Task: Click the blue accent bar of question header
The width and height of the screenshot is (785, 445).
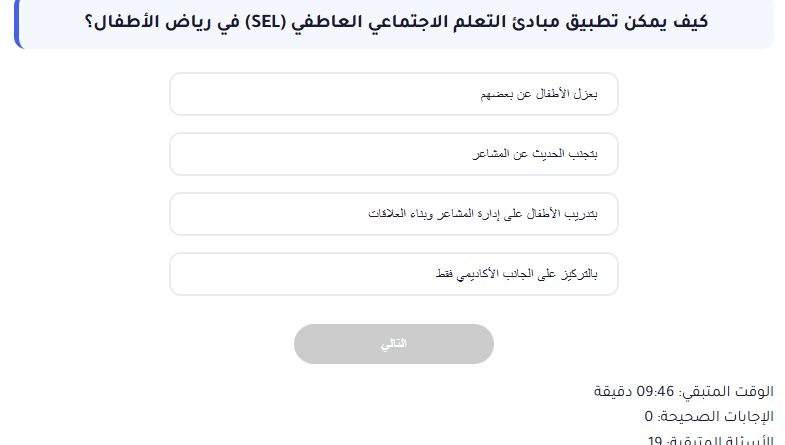Action: [17, 24]
